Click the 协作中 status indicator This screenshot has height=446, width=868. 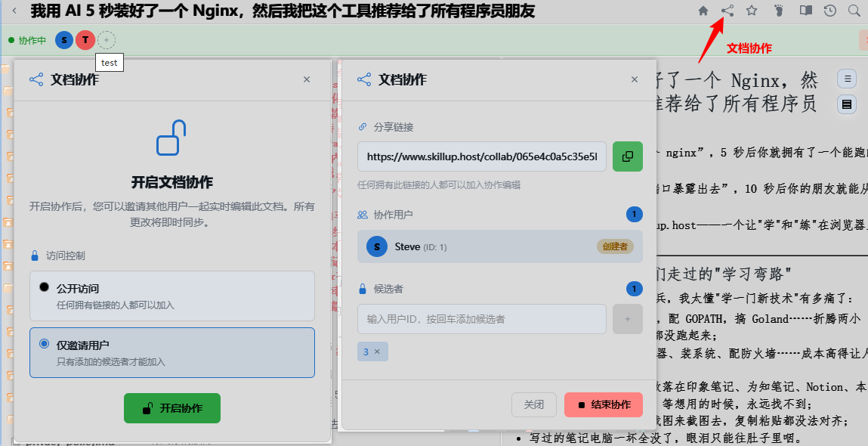[x=27, y=41]
